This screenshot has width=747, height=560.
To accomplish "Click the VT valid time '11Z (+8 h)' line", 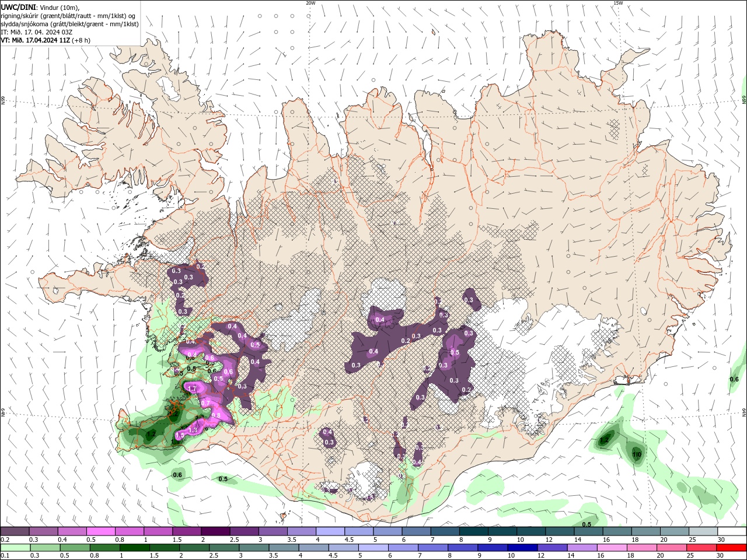I will [46, 40].
